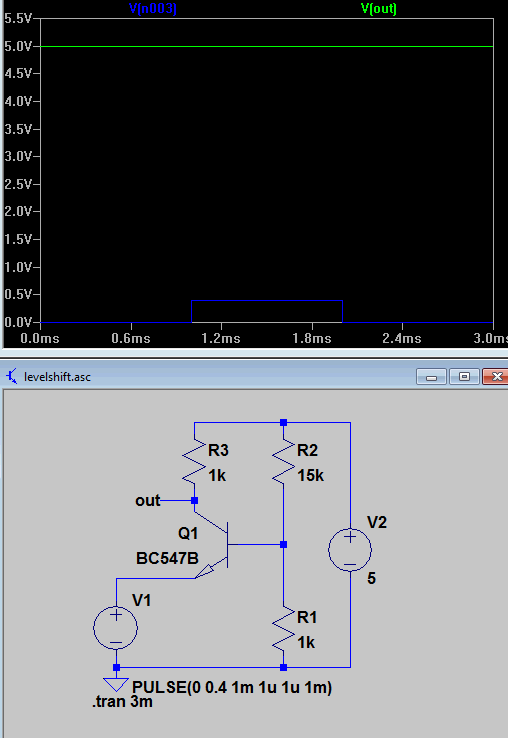Screen dimensions: 508x738
Task: Select the V2 voltage source symbol
Action: pyautogui.click(x=350, y=549)
